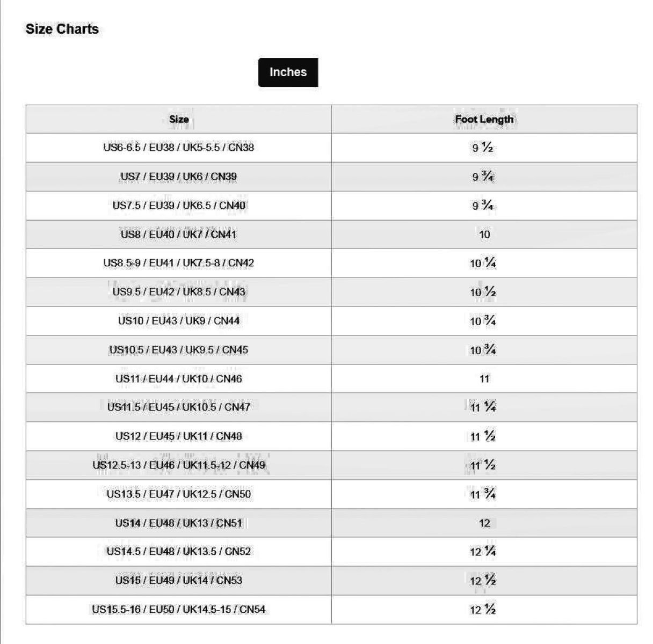Screen dimensions: 653x644
Task: Select the US6-6.5 / EU38 size row
Action: click(x=179, y=148)
